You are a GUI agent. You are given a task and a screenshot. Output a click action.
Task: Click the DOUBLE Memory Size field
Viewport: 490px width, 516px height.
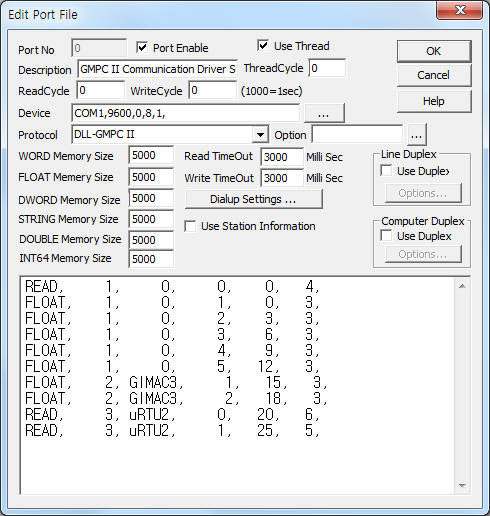pos(151,240)
